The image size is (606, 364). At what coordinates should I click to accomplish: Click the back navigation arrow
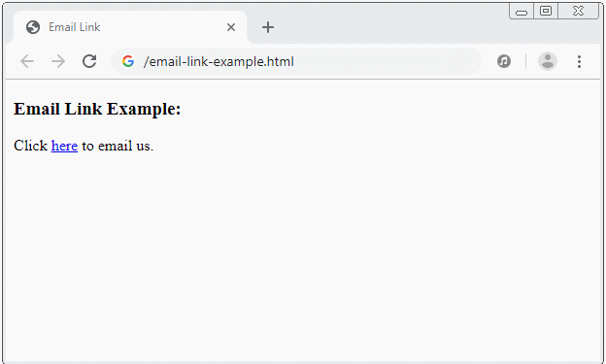27,61
